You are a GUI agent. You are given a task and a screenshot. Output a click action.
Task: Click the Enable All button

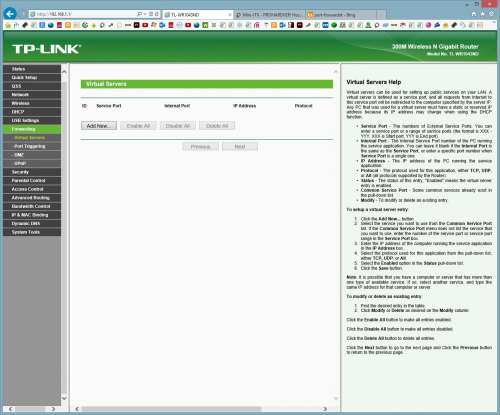point(138,126)
